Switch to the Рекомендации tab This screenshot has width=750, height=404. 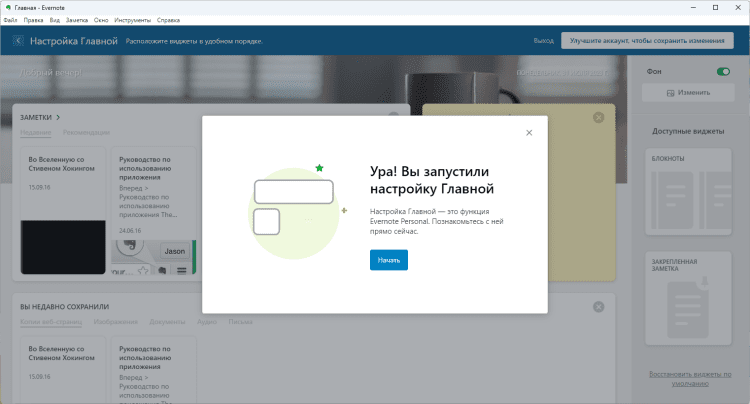click(86, 132)
